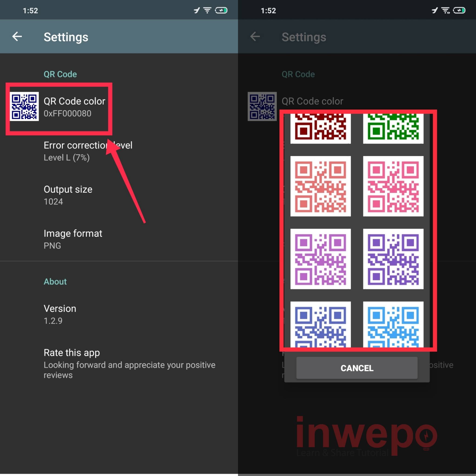Open QR Code color setting
The image size is (476, 476).
click(x=74, y=107)
